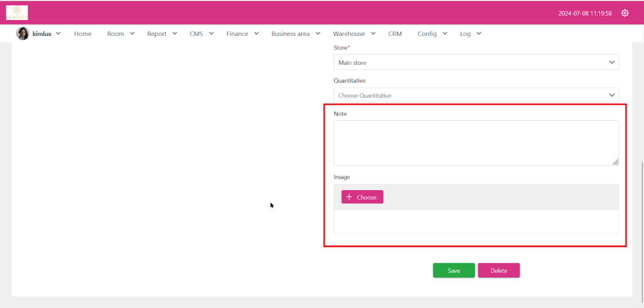The width and height of the screenshot is (644, 308).
Task: Click the Luxcity logo in header
Action: [17, 13]
